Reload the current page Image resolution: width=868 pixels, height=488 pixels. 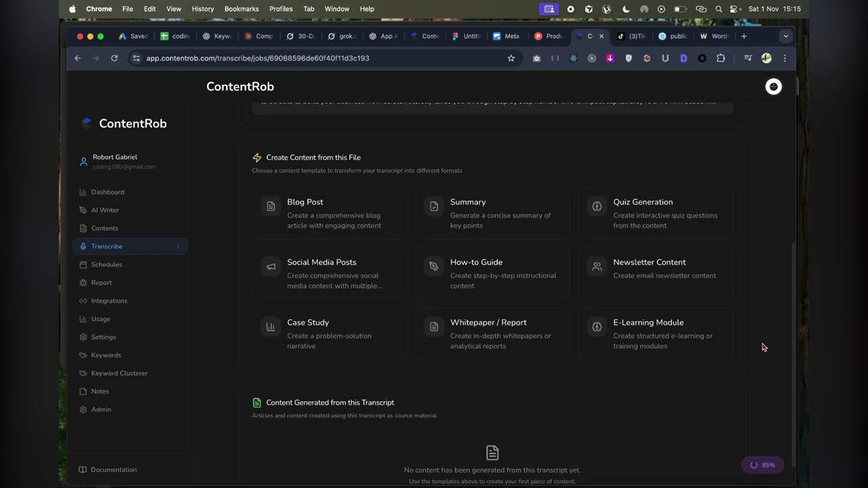tap(114, 58)
